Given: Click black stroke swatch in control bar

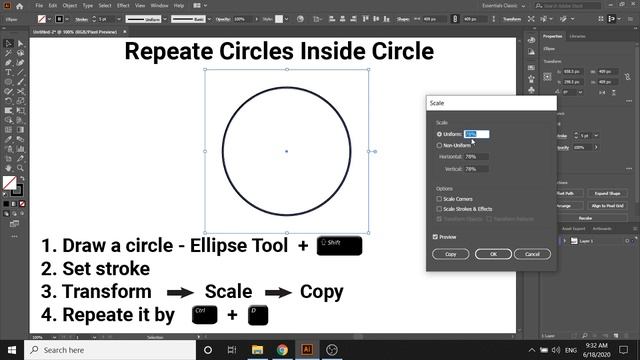Looking at the screenshot, I should pos(59,19).
